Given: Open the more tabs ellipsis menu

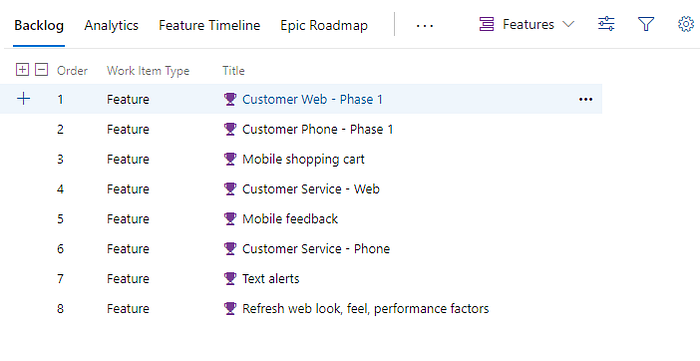Looking at the screenshot, I should click(x=425, y=26).
